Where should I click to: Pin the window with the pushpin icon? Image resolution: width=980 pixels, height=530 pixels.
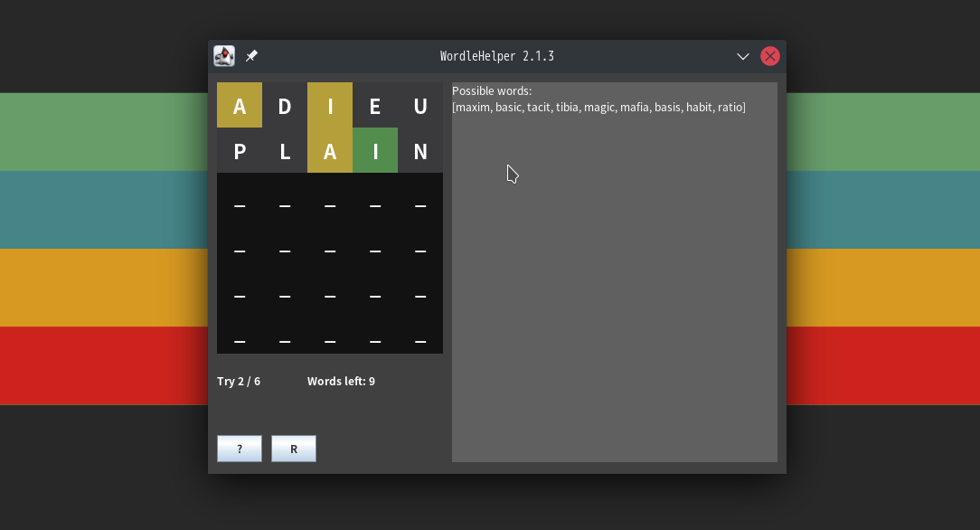(251, 56)
